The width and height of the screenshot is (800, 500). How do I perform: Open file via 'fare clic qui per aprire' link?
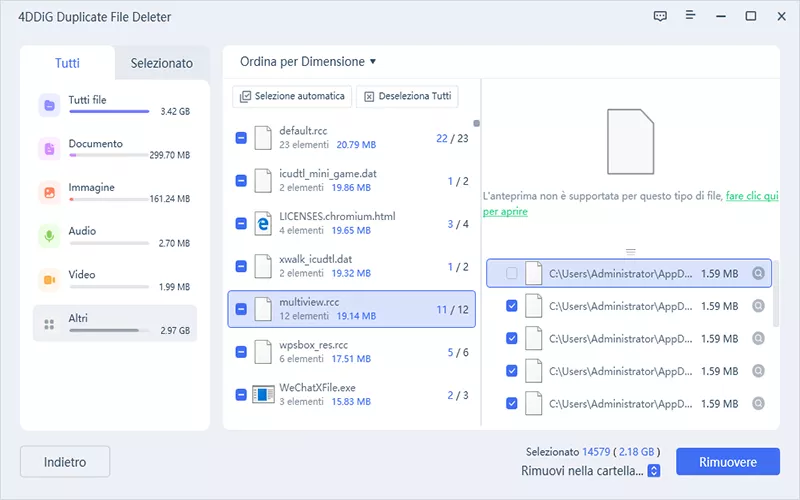point(752,196)
